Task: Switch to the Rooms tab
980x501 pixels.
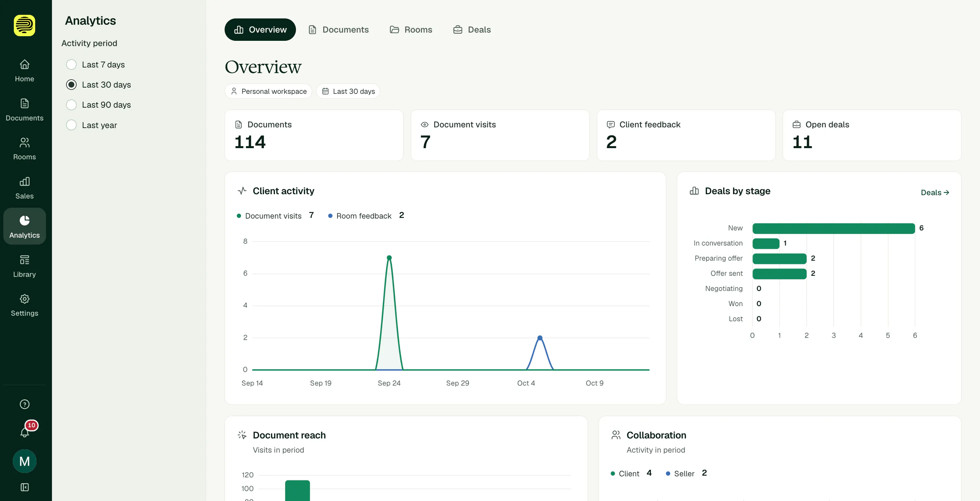Action: (411, 30)
